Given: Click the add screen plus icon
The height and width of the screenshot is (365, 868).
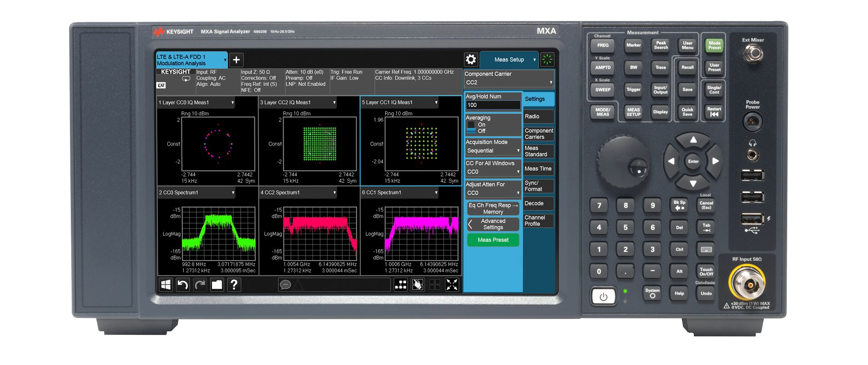Looking at the screenshot, I should pos(236,60).
